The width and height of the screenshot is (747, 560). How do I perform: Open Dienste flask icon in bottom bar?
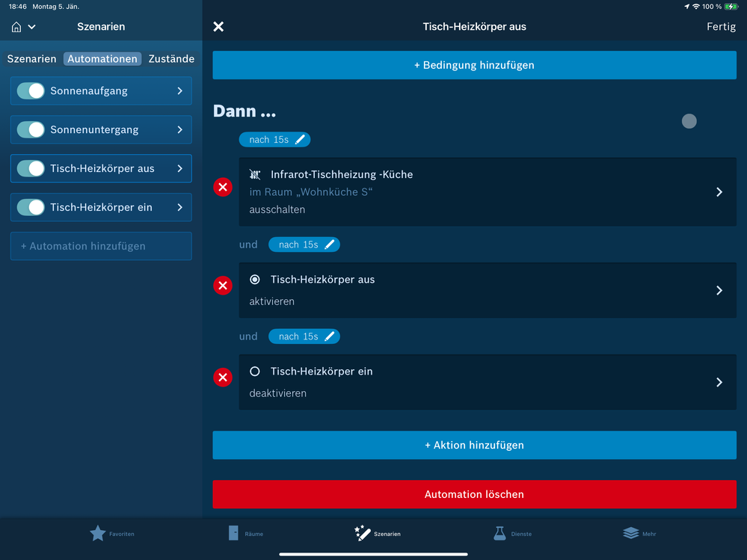pos(499,533)
